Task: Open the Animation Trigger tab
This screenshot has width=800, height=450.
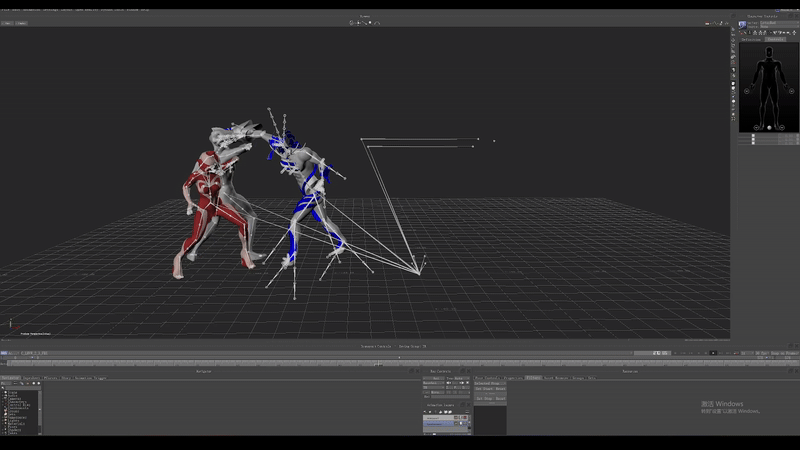Action: 91,378
